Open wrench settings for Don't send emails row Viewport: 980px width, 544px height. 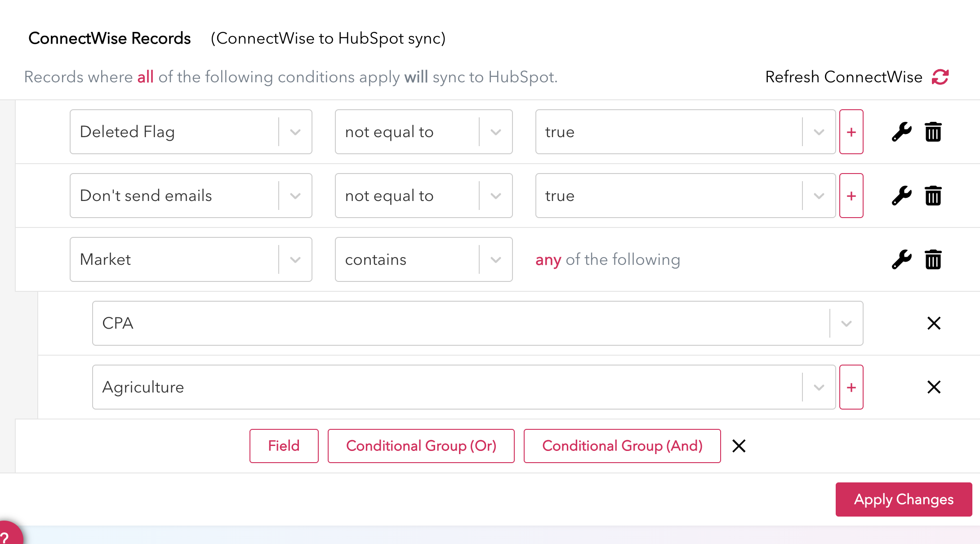coord(901,196)
